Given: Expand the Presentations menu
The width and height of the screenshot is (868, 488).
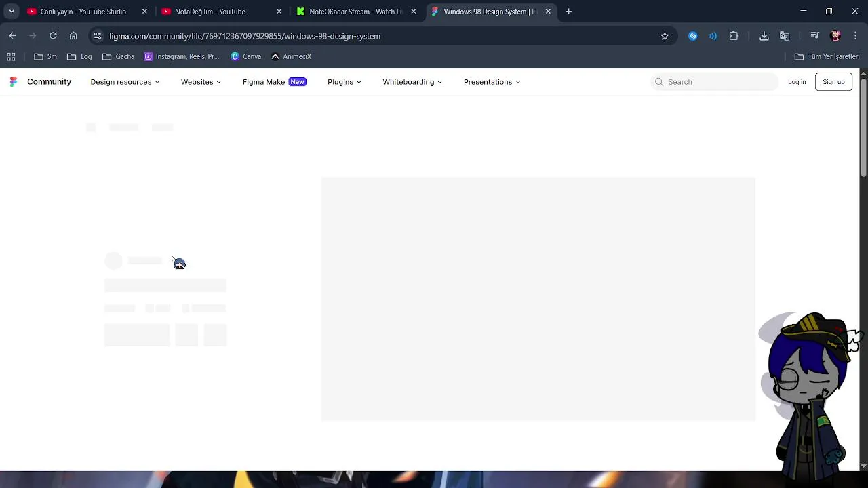Looking at the screenshot, I should pos(492,82).
